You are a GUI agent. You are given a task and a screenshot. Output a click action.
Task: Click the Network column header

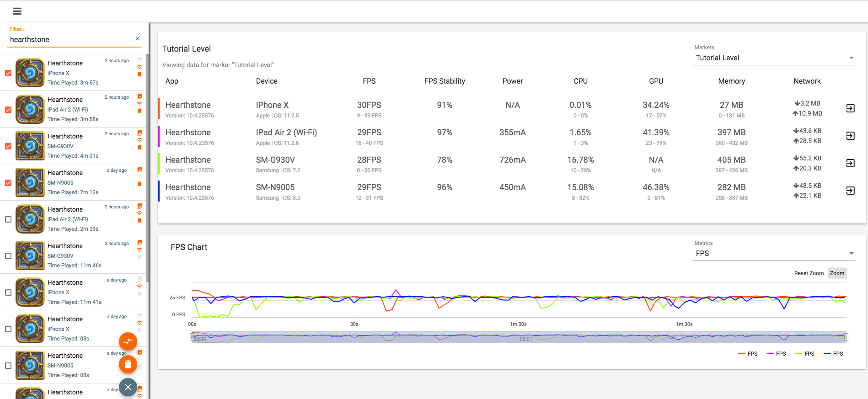(x=807, y=81)
